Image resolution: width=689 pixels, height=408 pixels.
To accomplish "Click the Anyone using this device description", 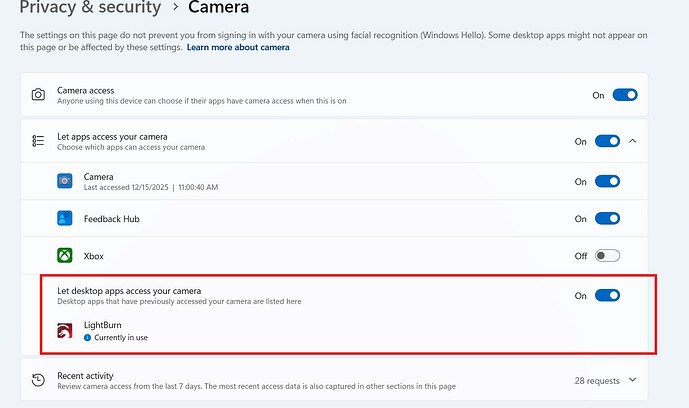I will coord(202,101).
